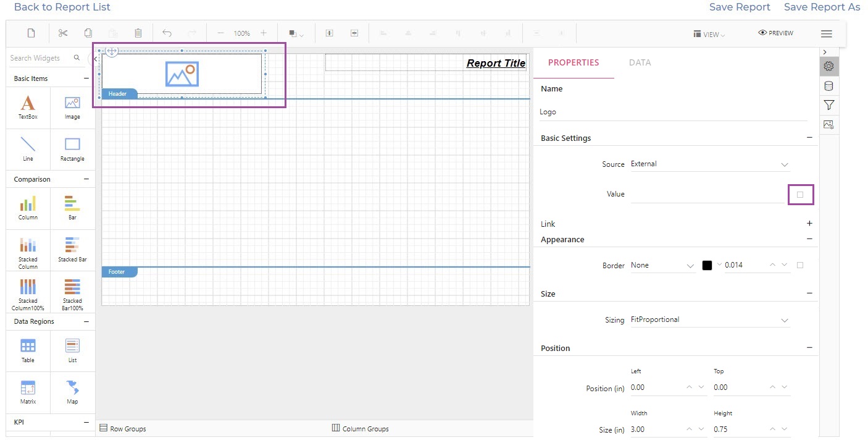Cut the selected item with scissors icon
The height and width of the screenshot is (440, 868).
[63, 33]
